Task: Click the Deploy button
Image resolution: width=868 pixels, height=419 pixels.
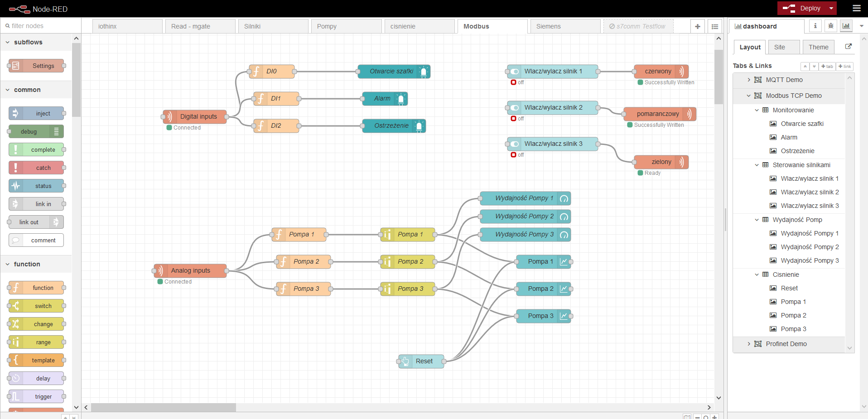Action: pyautogui.click(x=802, y=8)
